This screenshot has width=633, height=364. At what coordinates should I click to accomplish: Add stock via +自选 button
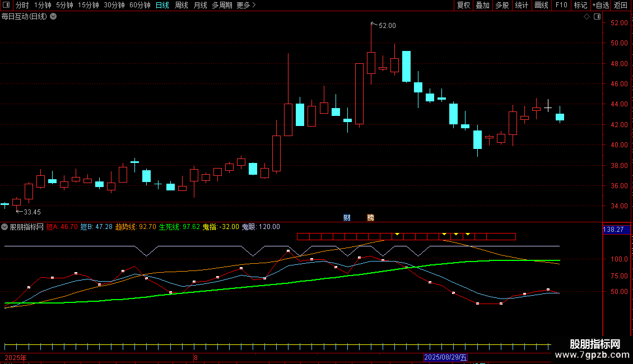click(x=601, y=5)
